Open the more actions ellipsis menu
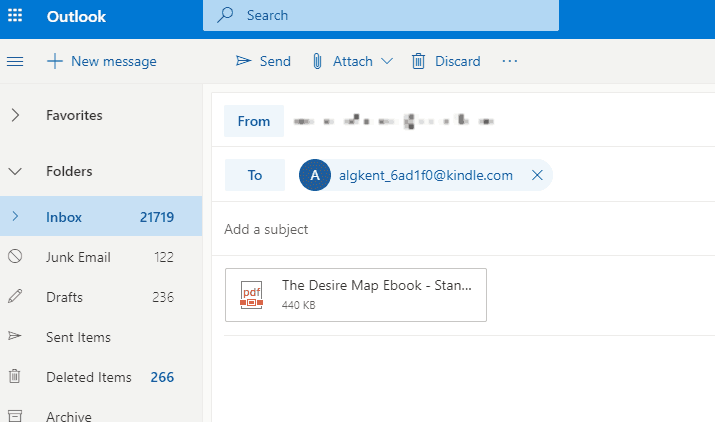715x422 pixels. 510,61
